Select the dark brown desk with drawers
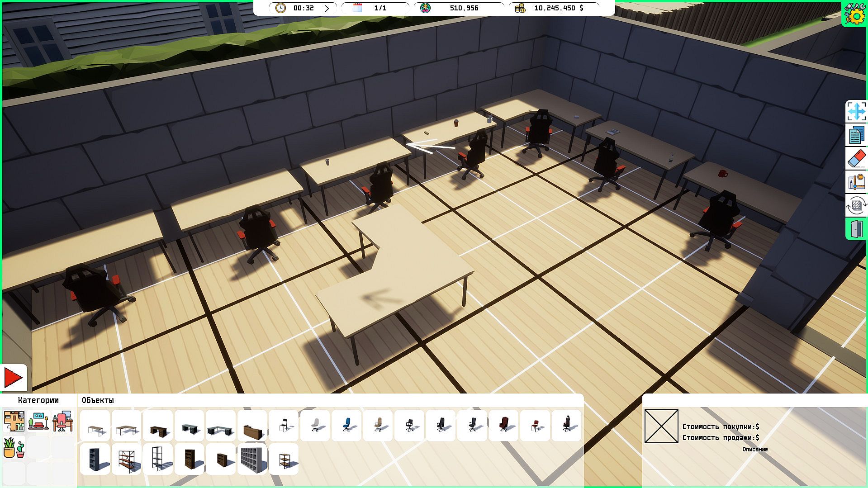The width and height of the screenshot is (868, 488). pyautogui.click(x=158, y=426)
